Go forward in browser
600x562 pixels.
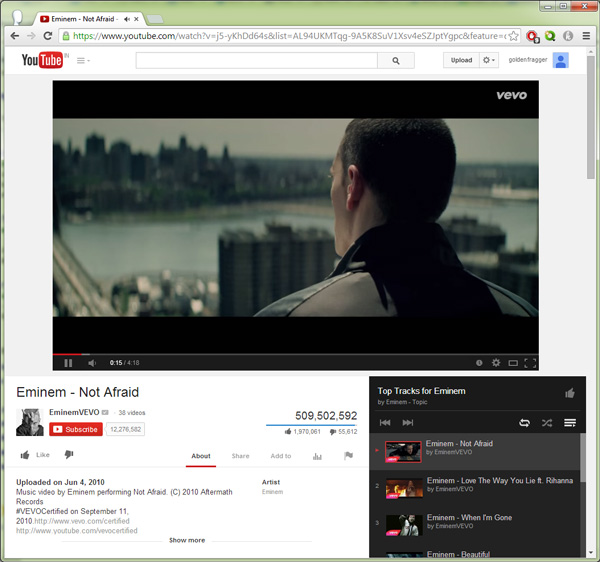(31, 36)
